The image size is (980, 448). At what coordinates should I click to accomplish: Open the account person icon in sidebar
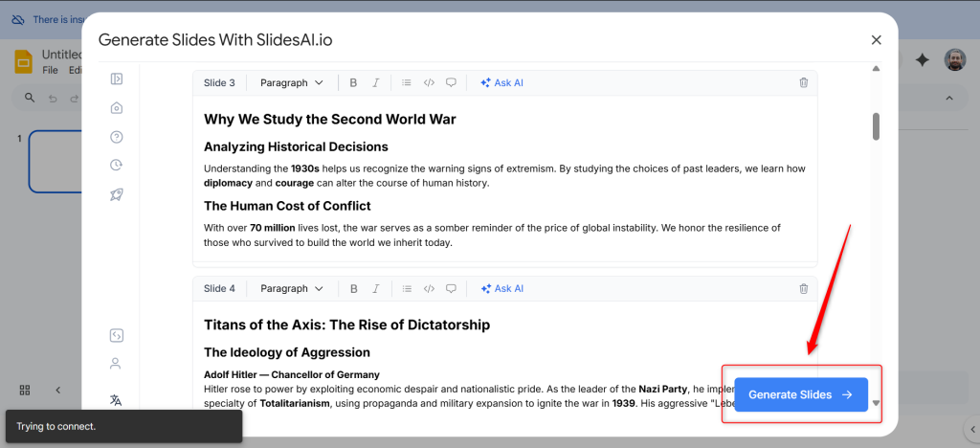pyautogui.click(x=116, y=364)
